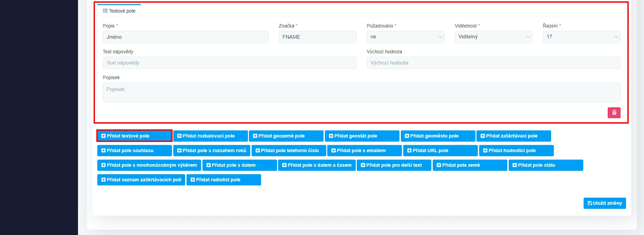Click the Popis input with Jméno
The height and width of the screenshot is (235, 644).
coord(185,37)
